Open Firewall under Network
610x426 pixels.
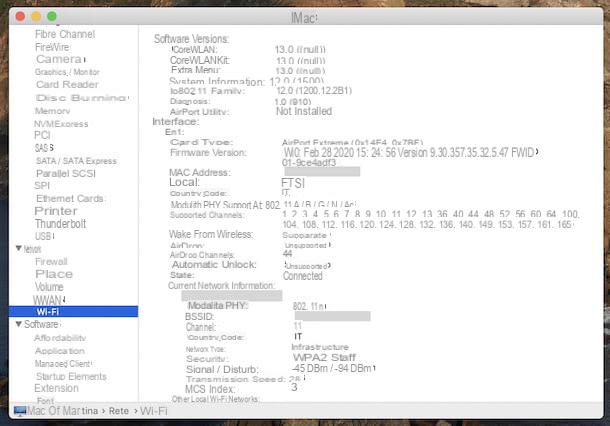pyautogui.click(x=51, y=261)
